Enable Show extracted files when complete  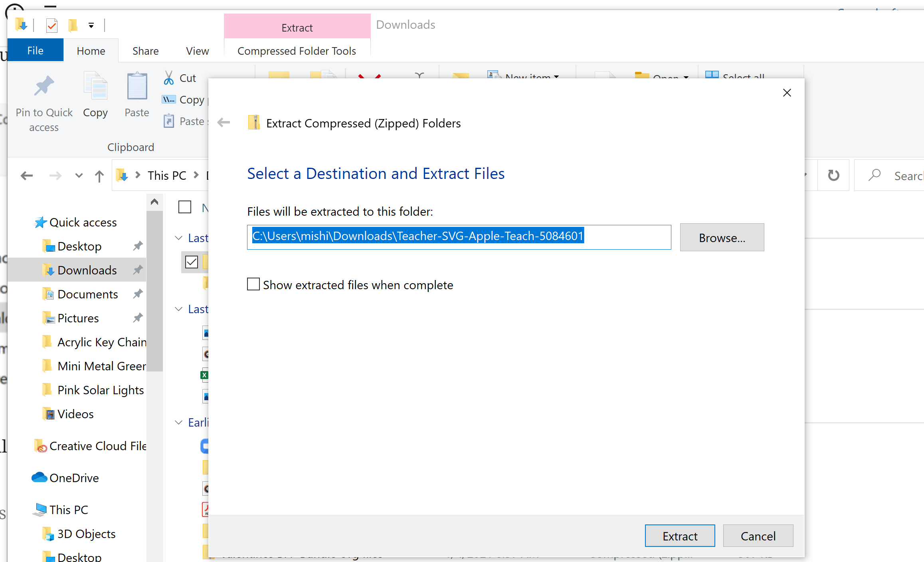(x=253, y=284)
